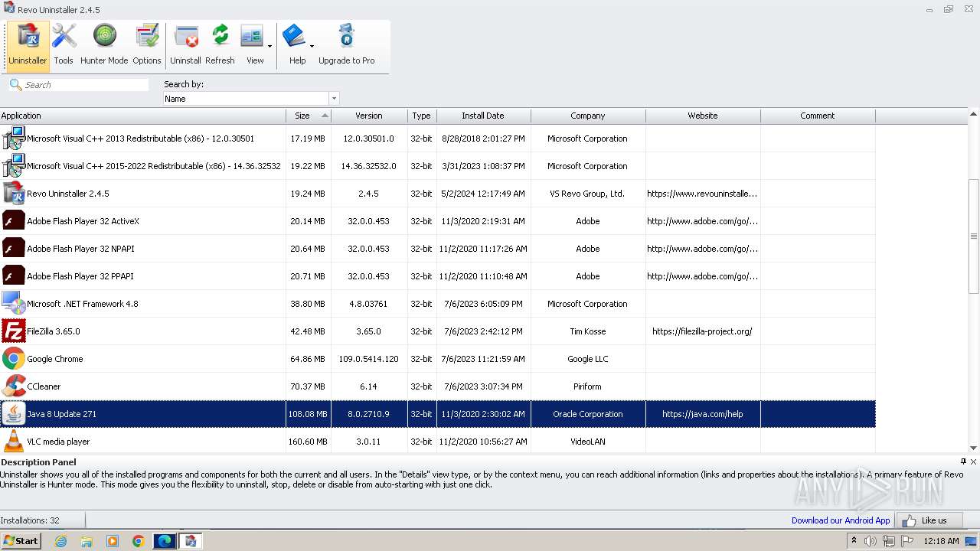
Task: Launch Internet Explorer from taskbar
Action: click(x=60, y=541)
